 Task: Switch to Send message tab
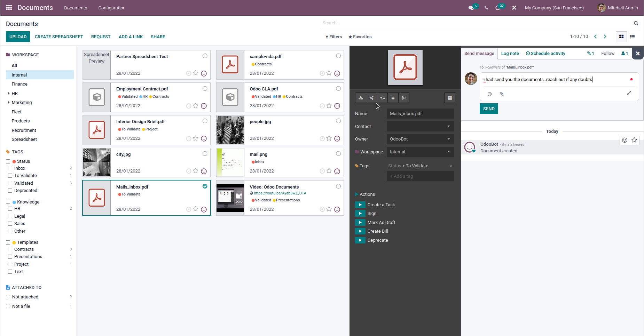click(x=479, y=53)
